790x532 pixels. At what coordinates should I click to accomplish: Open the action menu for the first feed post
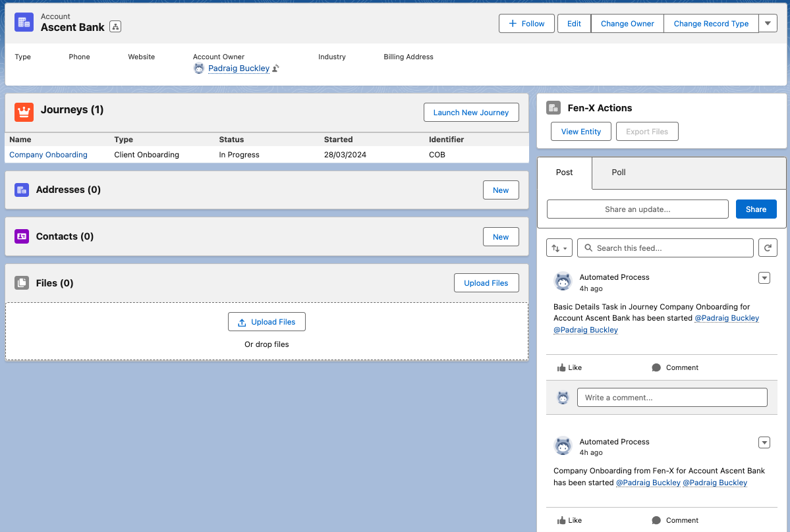[764, 278]
